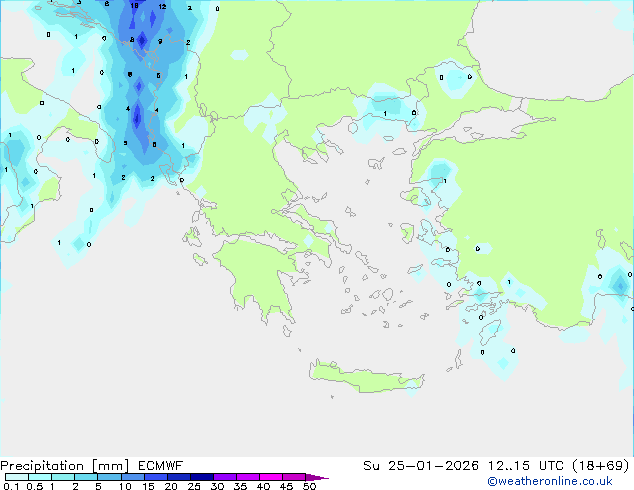Click the '30' legend scale label
Image resolution: width=634 pixels, height=490 pixels.
[x=217, y=486]
